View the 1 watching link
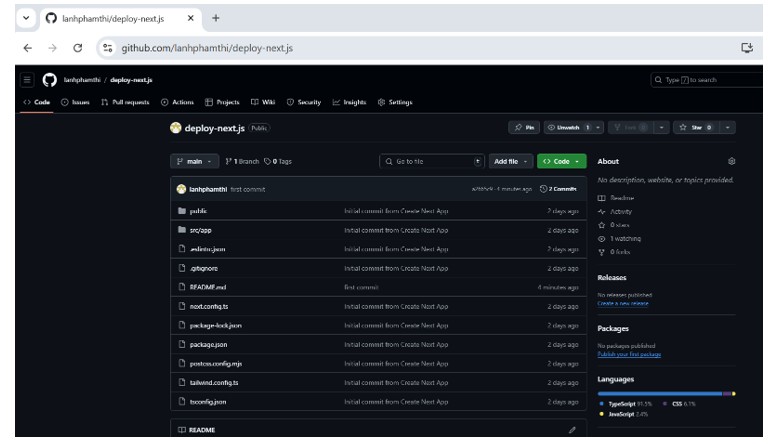 (x=619, y=238)
